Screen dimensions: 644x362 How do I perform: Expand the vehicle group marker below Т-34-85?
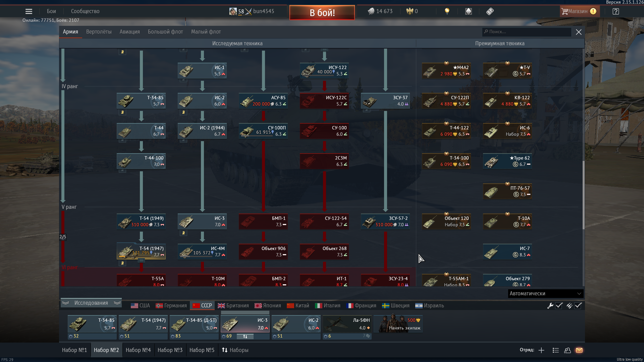[122, 112]
